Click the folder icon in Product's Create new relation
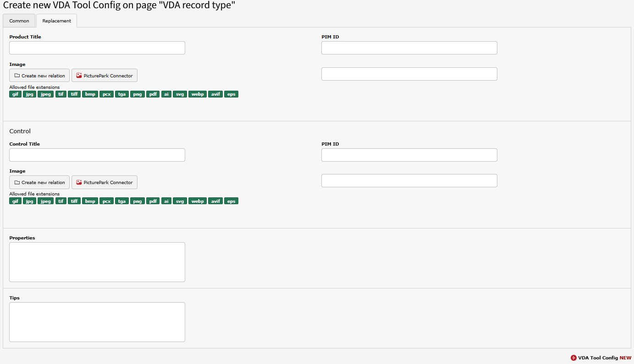 [17, 76]
